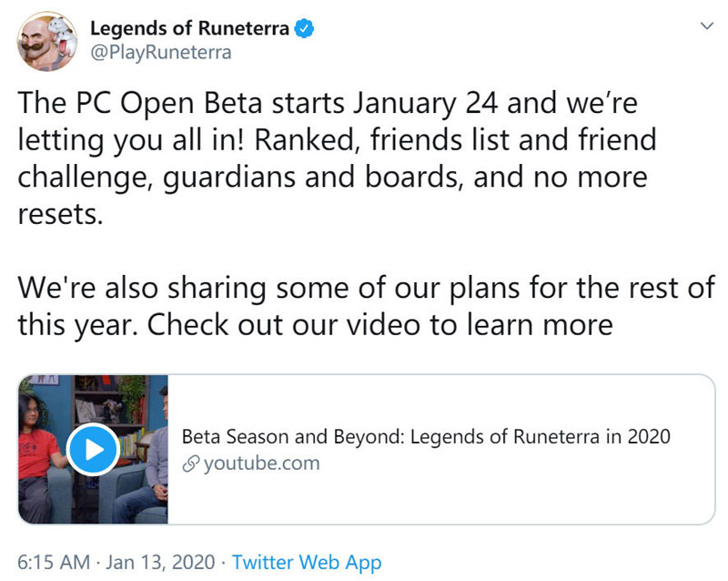
Task: Open the video preview thumbnail image
Action: click(x=94, y=450)
